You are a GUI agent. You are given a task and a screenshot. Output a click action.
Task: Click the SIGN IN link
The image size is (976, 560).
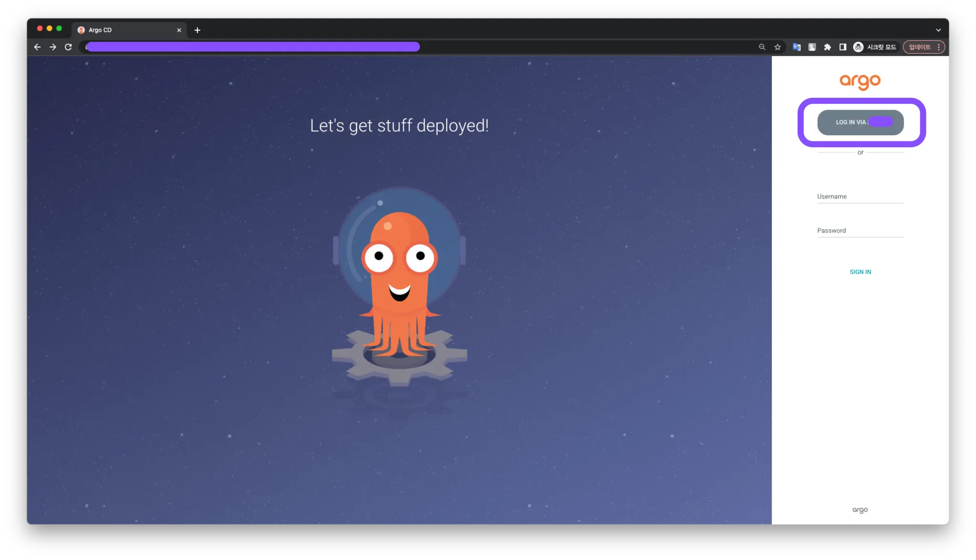(860, 272)
